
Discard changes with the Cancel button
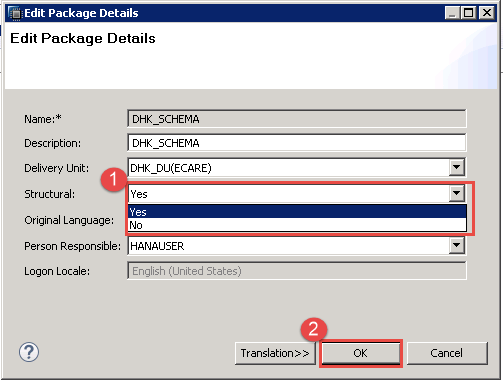pyautogui.click(x=447, y=353)
